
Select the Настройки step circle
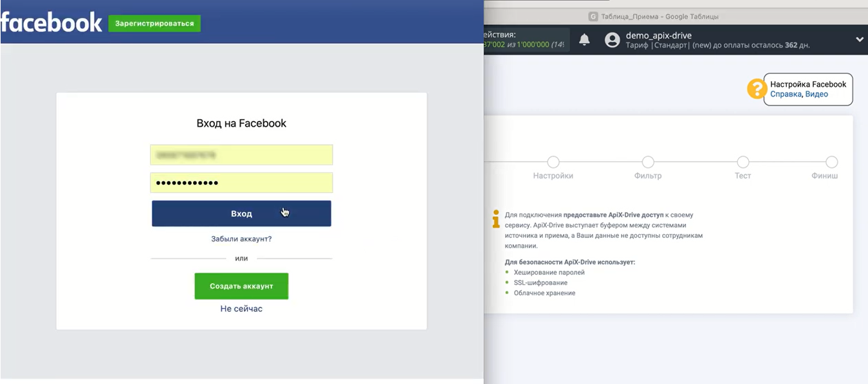coord(553,162)
